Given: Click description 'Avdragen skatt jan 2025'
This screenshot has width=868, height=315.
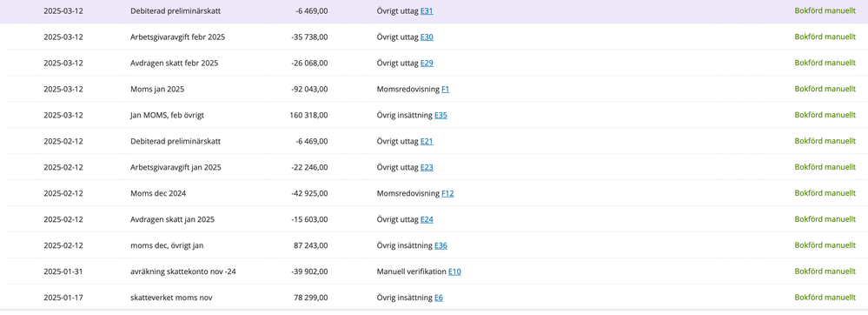Looking at the screenshot, I should [x=172, y=219].
